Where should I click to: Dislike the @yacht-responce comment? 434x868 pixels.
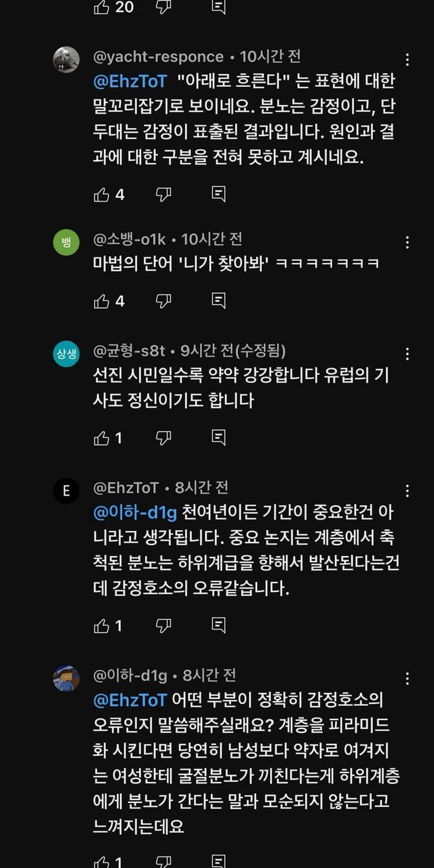(x=163, y=195)
